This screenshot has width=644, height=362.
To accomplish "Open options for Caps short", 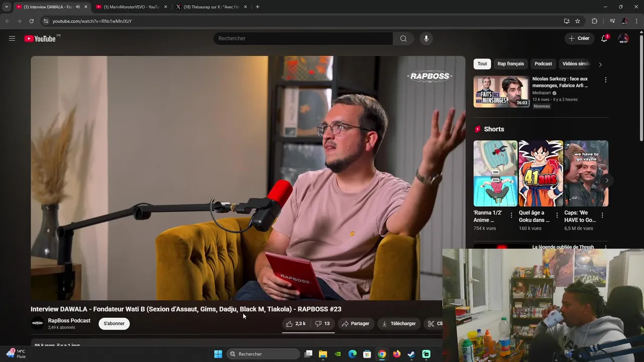I will tap(602, 215).
